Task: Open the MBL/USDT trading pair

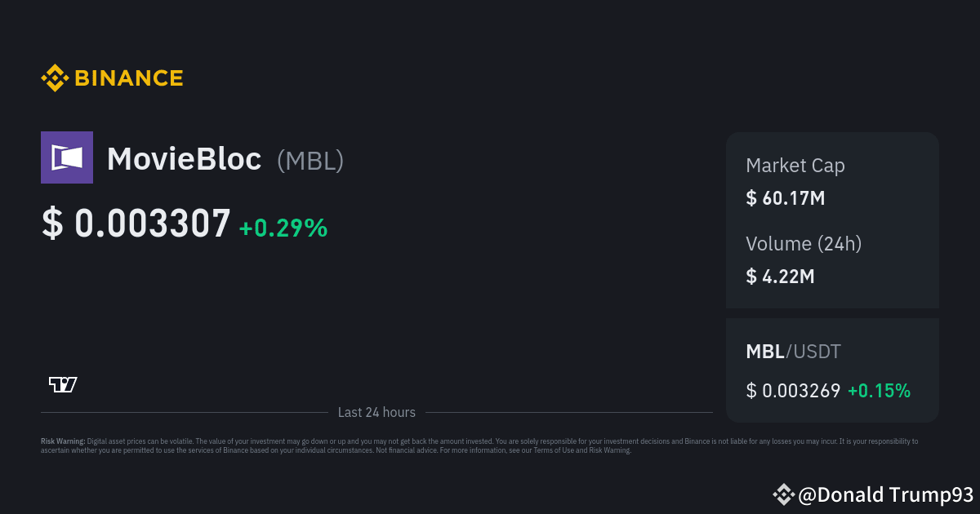Action: pyautogui.click(x=793, y=352)
